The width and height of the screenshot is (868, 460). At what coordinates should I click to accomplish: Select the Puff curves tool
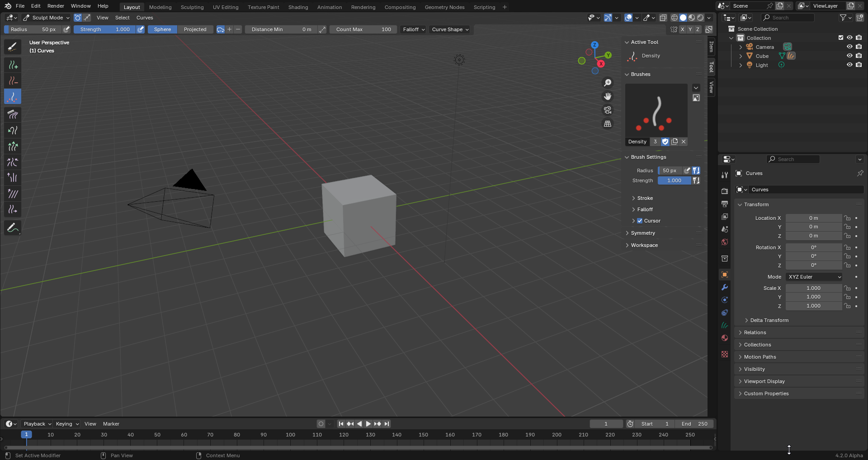[13, 178]
